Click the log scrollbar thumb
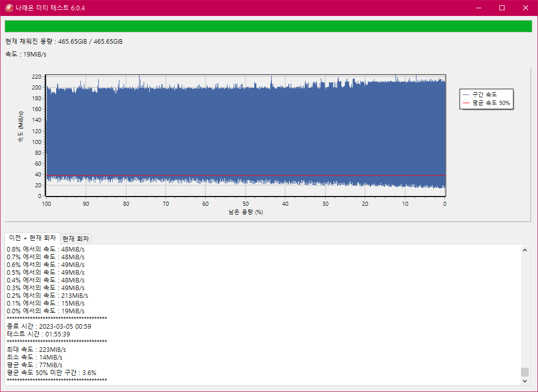The width and height of the screenshot is (538, 392). point(525,372)
